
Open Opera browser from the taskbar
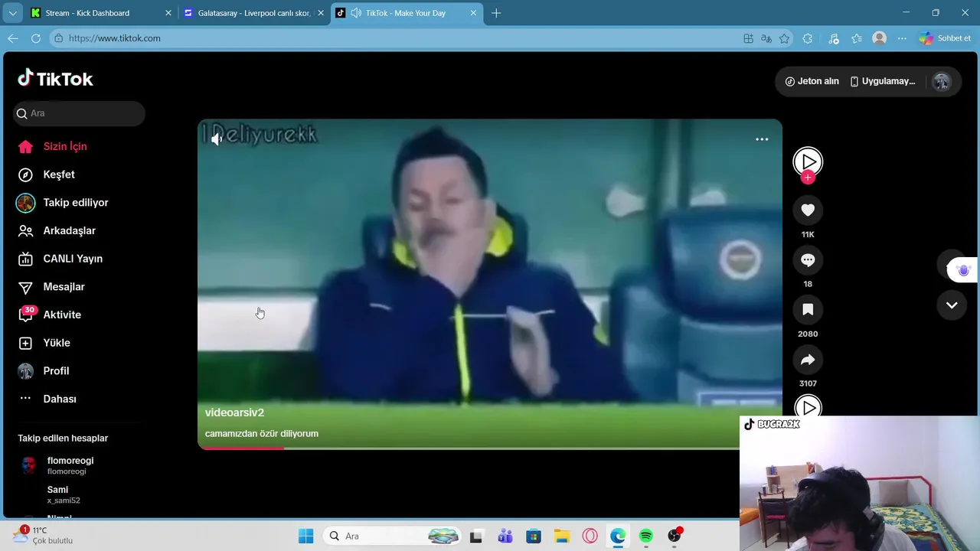point(590,536)
